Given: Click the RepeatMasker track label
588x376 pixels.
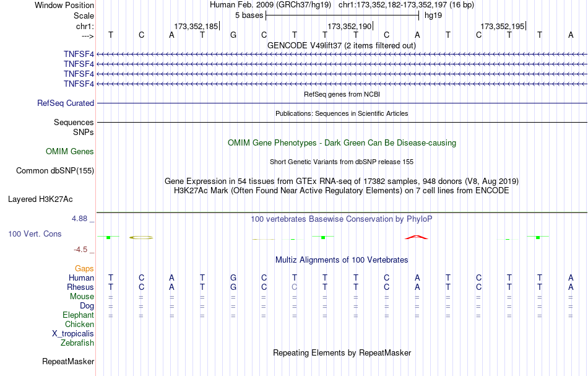Looking at the screenshot, I should click(68, 361).
